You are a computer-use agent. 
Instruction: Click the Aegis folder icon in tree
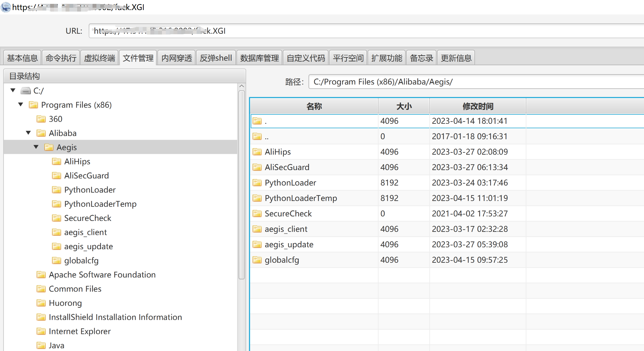(49, 147)
